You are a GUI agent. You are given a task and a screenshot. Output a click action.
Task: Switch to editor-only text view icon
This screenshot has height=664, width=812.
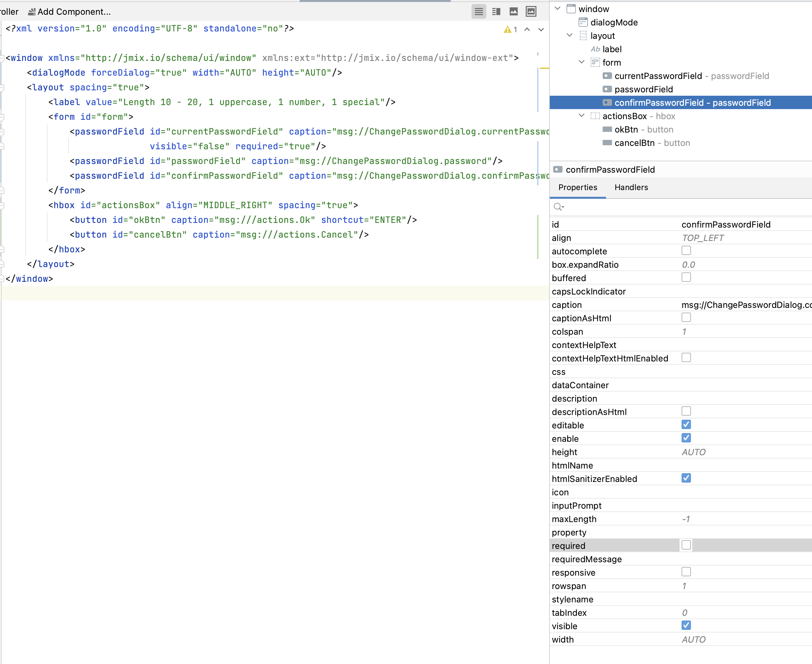coord(479,11)
